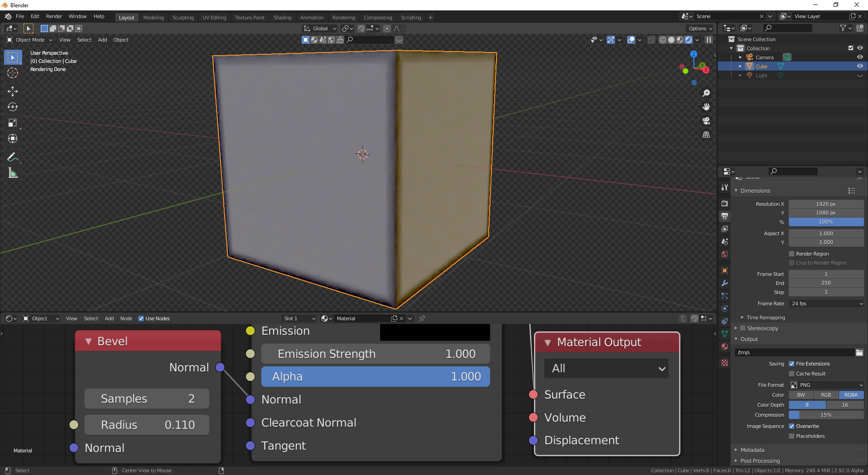Open the World properties tab icon
Viewport: 868px width, 475px height.
point(725,254)
